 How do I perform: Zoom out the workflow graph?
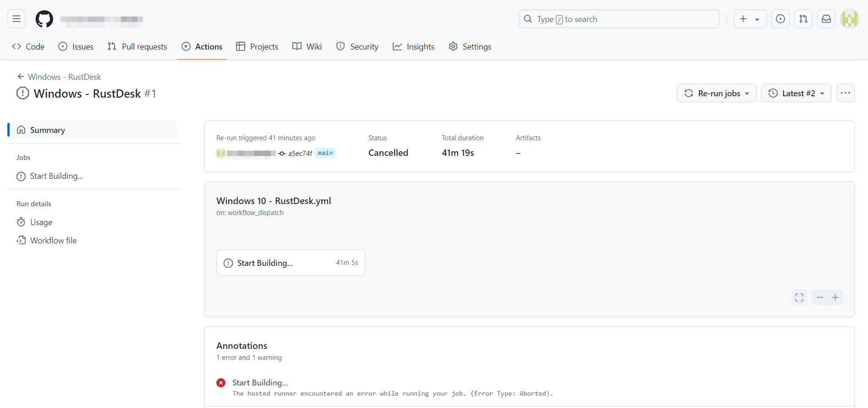coord(819,298)
